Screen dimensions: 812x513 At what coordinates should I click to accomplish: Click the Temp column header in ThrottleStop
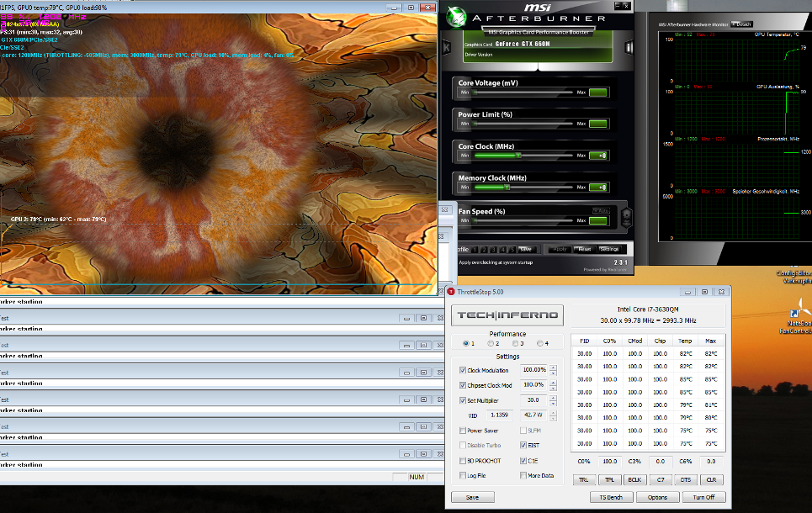click(x=685, y=341)
